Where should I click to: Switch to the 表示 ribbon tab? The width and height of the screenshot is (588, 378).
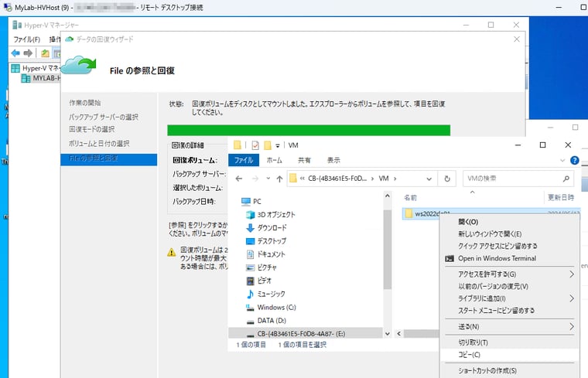[333, 160]
